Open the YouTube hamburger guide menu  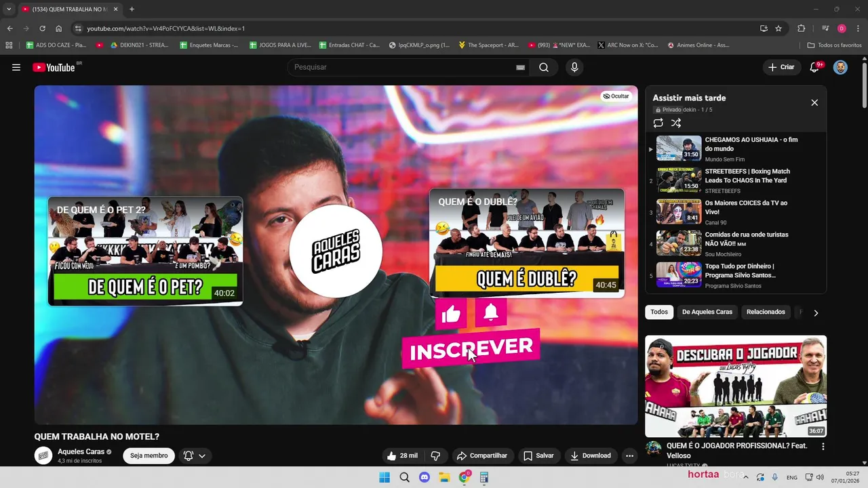click(16, 67)
